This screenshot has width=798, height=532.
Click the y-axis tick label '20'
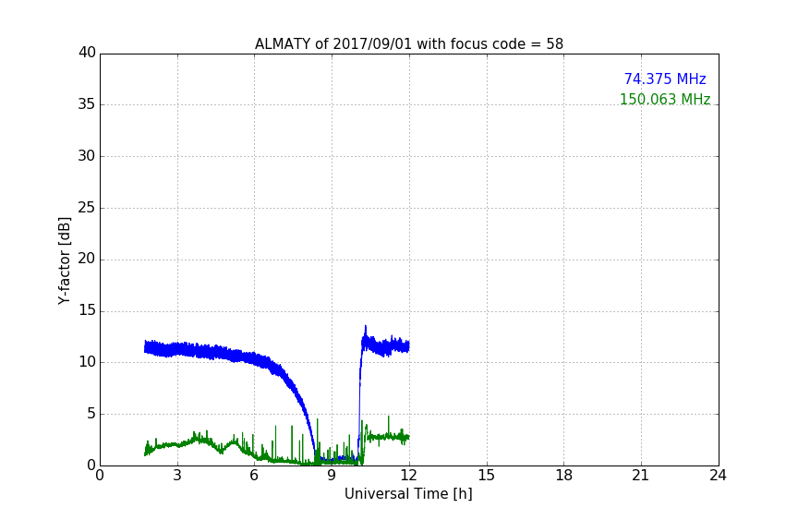click(87, 260)
